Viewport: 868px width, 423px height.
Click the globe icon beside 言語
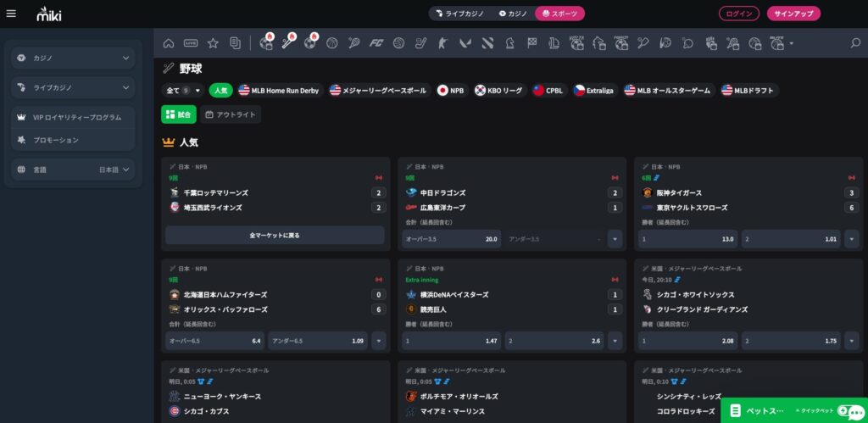21,170
